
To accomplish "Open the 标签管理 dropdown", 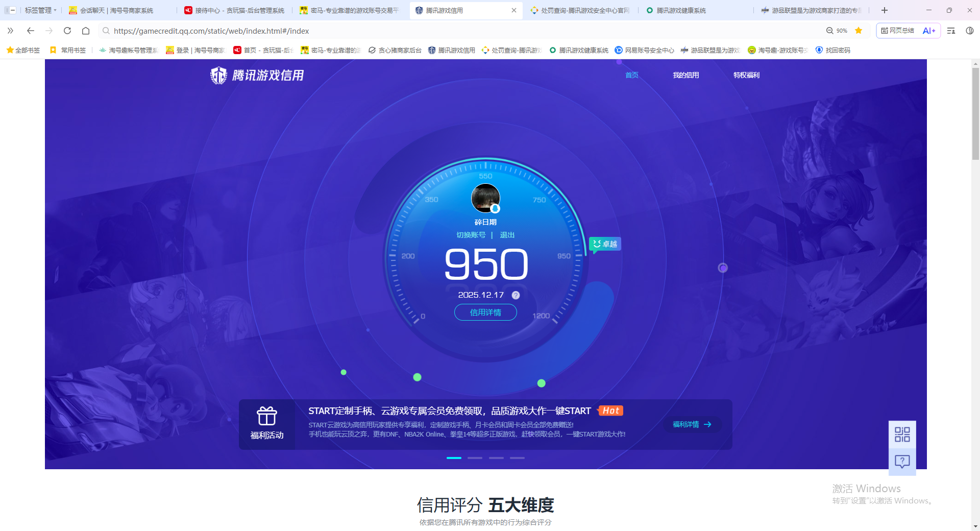I will click(40, 10).
